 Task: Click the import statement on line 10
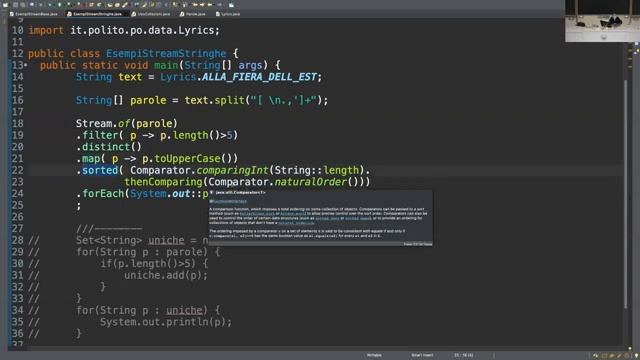[x=124, y=31]
